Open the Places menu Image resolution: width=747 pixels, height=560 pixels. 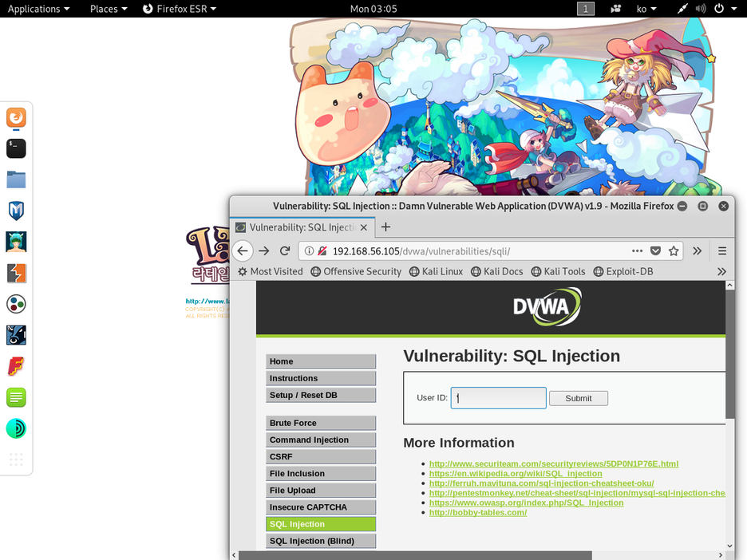tap(109, 9)
